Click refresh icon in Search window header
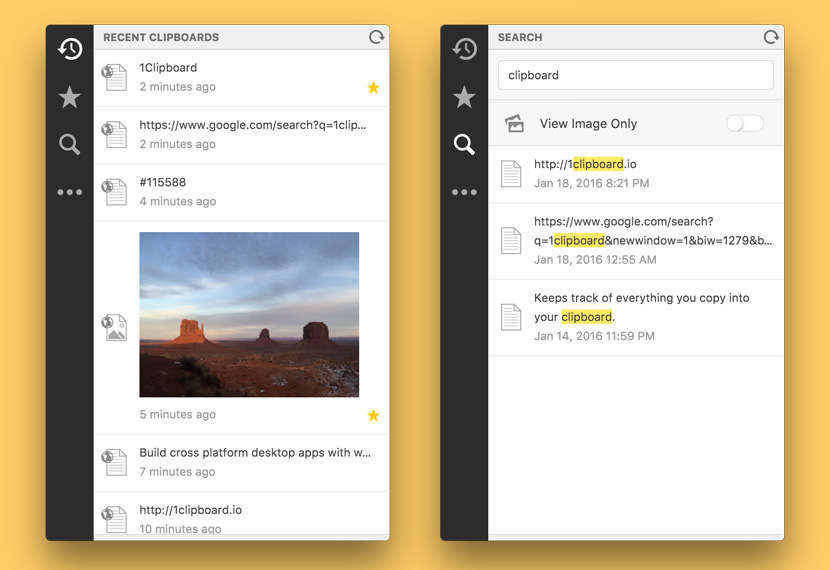 tap(771, 37)
